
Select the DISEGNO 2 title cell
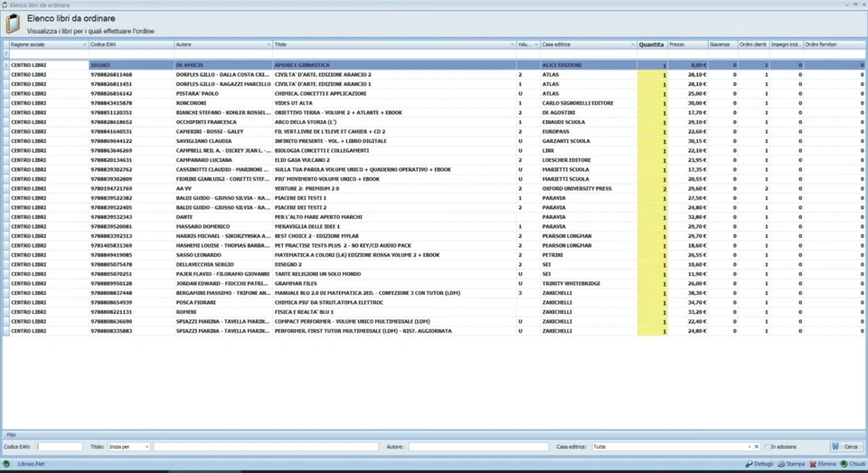[x=393, y=264]
